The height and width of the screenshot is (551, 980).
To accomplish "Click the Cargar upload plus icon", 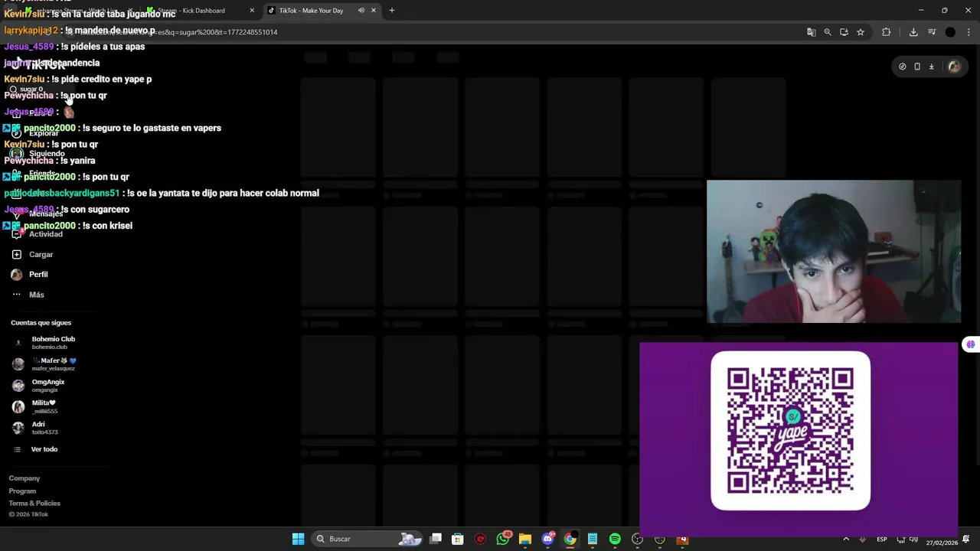I will coord(16,254).
